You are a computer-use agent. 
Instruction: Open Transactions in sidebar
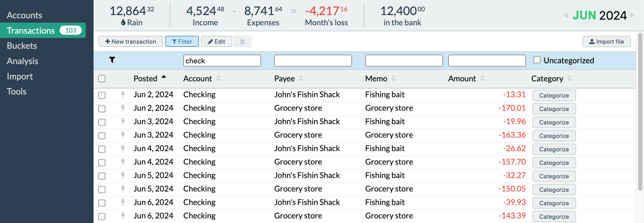(42, 31)
